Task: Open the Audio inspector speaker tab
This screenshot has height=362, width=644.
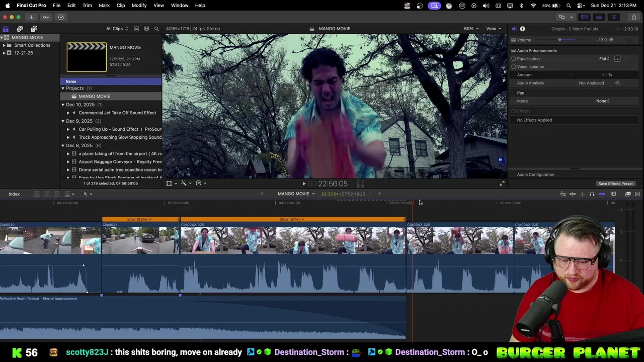Action: tap(514, 29)
